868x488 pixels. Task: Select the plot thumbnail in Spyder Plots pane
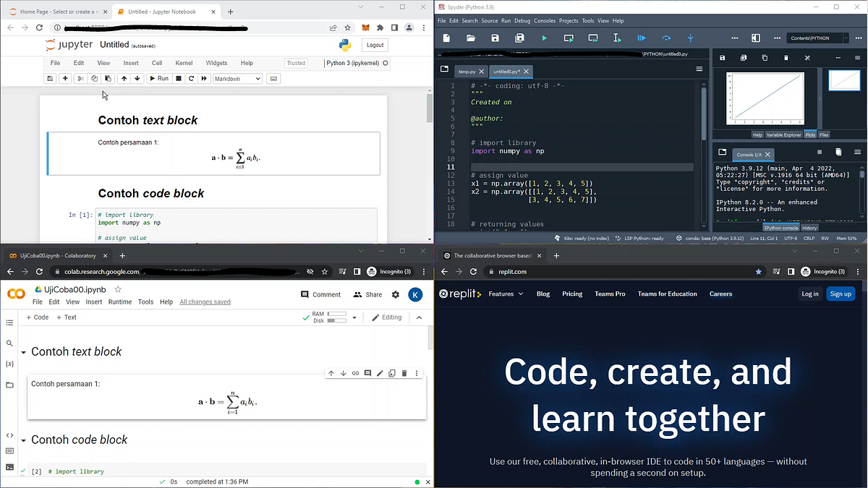pyautogui.click(x=845, y=82)
